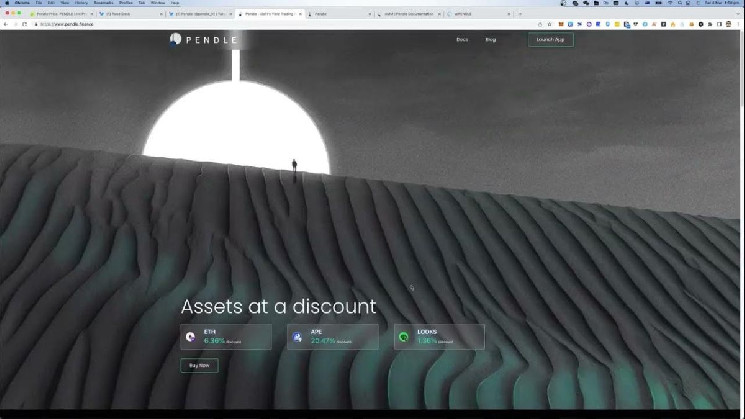The image size is (745, 419).
Task: Open a new tab with the plus button
Action: click(x=520, y=14)
